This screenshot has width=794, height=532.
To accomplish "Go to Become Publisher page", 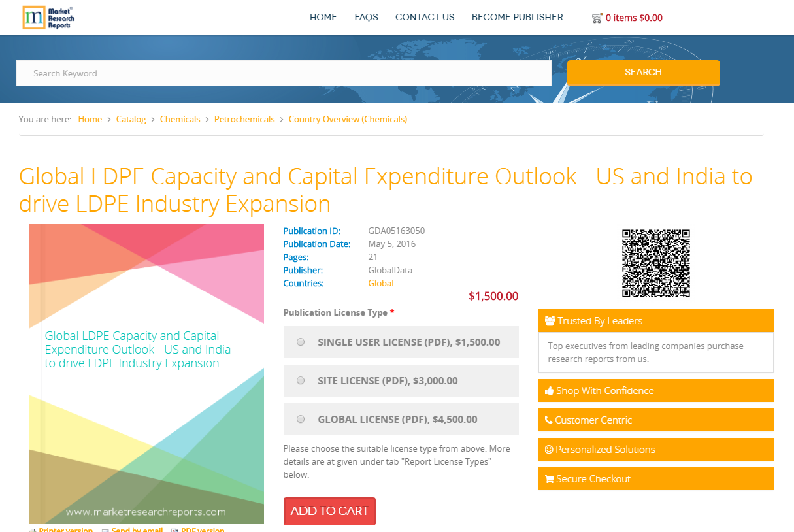I will tap(517, 17).
